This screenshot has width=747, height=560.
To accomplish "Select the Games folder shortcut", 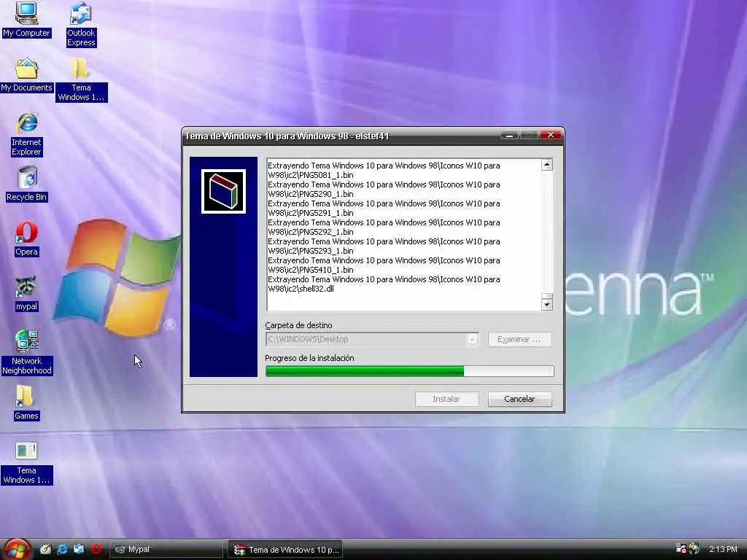I will (x=26, y=402).
